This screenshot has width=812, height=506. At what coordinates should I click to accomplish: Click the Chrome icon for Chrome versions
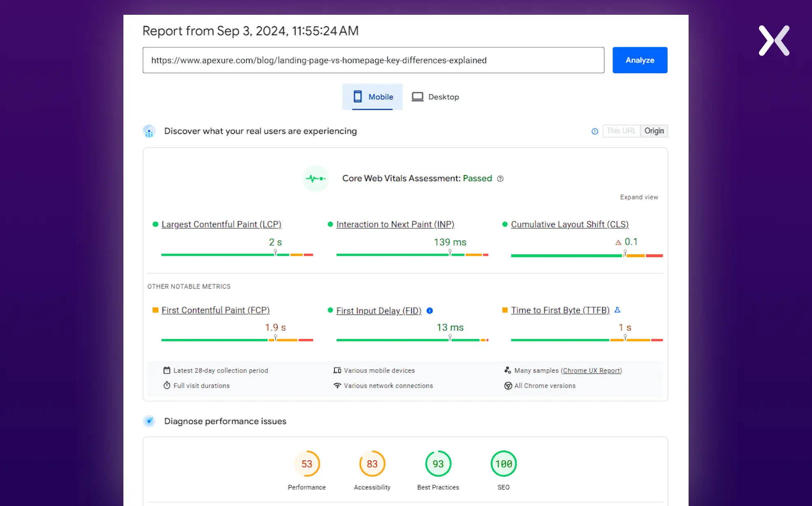point(508,385)
